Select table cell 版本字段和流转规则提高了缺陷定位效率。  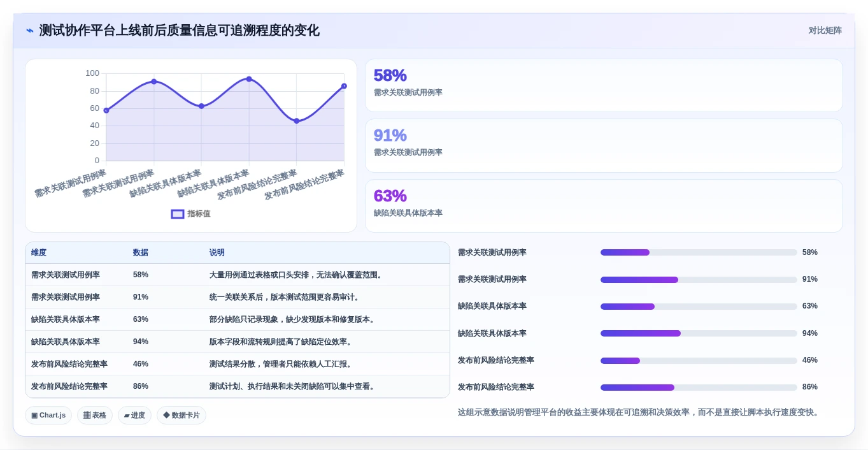(x=281, y=342)
